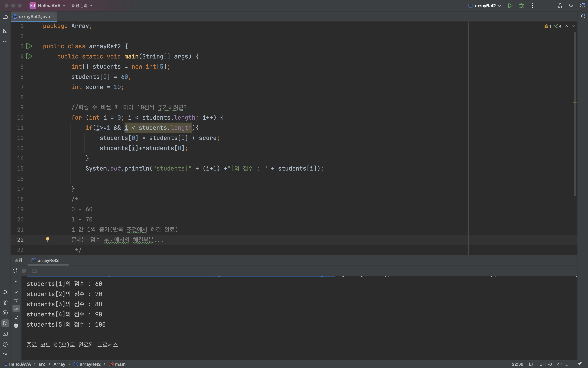Open indent settings 4개 in status bar
Screen dimensions: 588x368
[x=562, y=364]
